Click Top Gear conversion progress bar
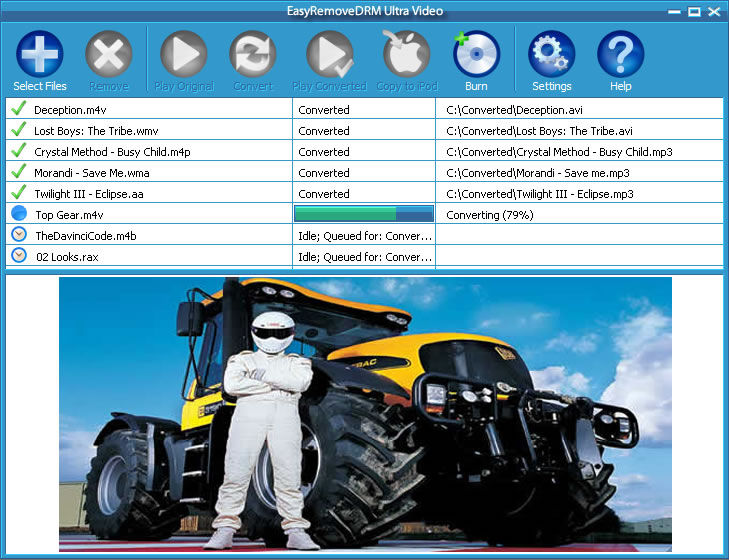This screenshot has height=560, width=729. 364,213
